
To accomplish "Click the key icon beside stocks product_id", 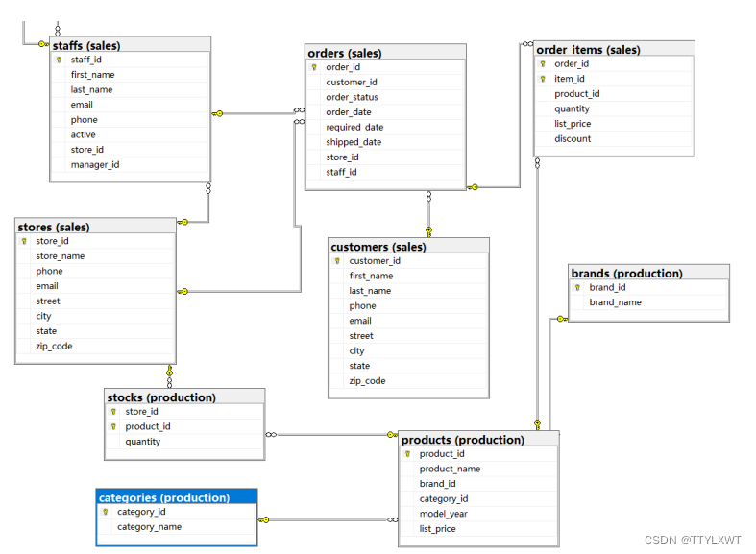I will click(113, 427).
